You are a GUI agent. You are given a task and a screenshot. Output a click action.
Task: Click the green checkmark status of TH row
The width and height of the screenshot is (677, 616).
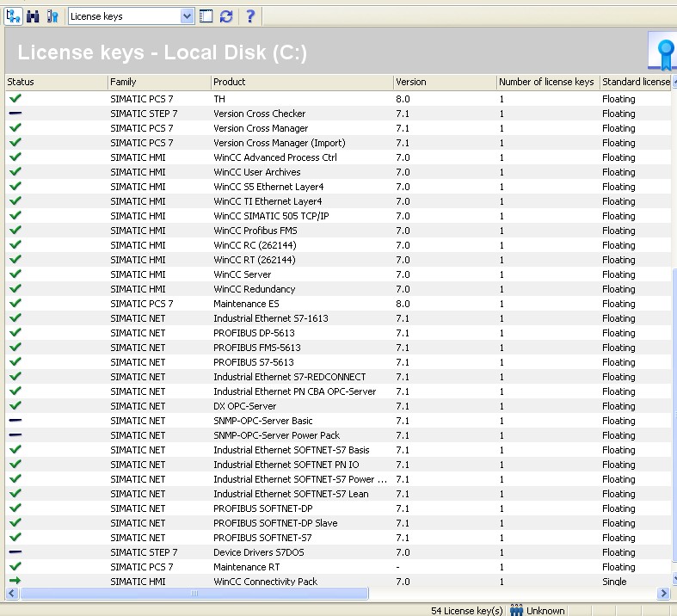(15, 98)
